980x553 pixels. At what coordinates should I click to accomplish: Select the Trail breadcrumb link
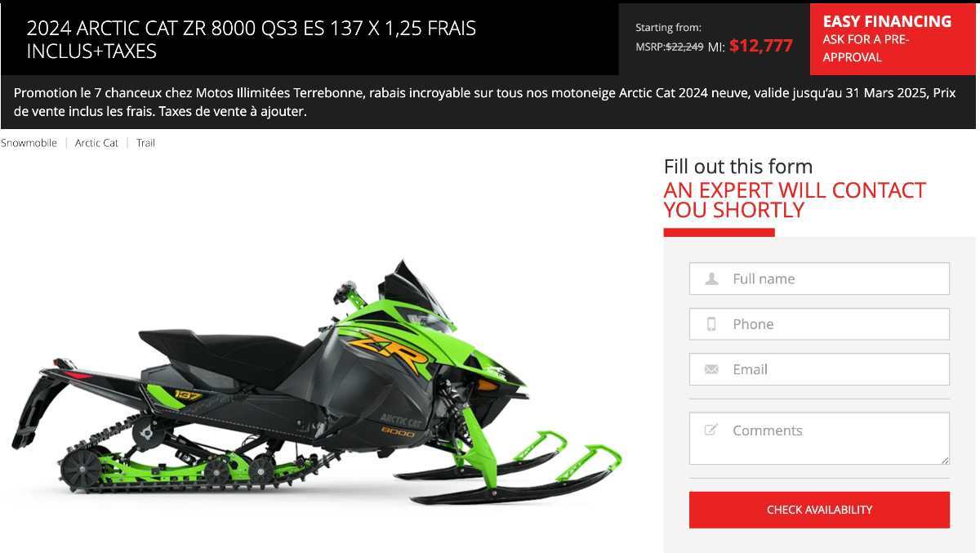click(x=145, y=143)
